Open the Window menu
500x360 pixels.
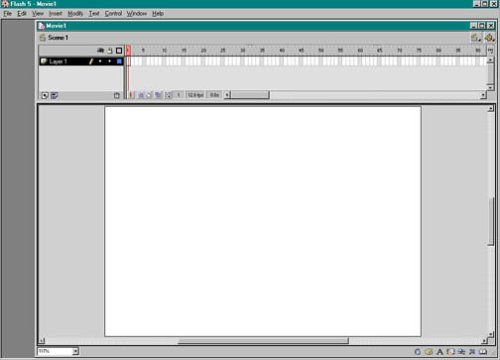(x=137, y=14)
